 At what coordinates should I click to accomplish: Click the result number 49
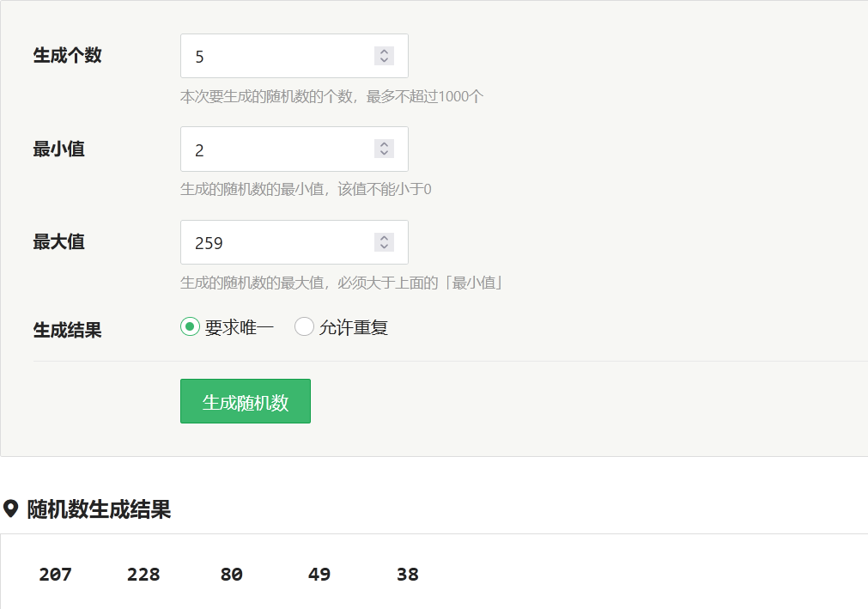[x=319, y=574]
